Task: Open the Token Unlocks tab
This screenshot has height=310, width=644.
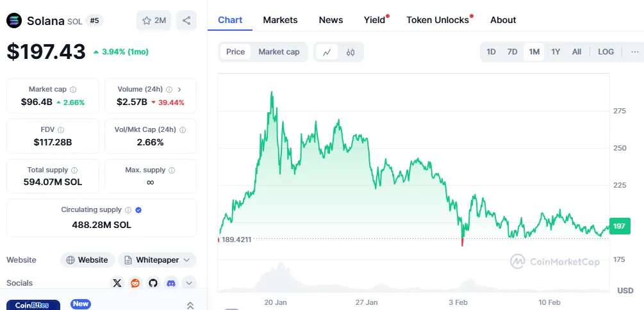Action: point(438,20)
